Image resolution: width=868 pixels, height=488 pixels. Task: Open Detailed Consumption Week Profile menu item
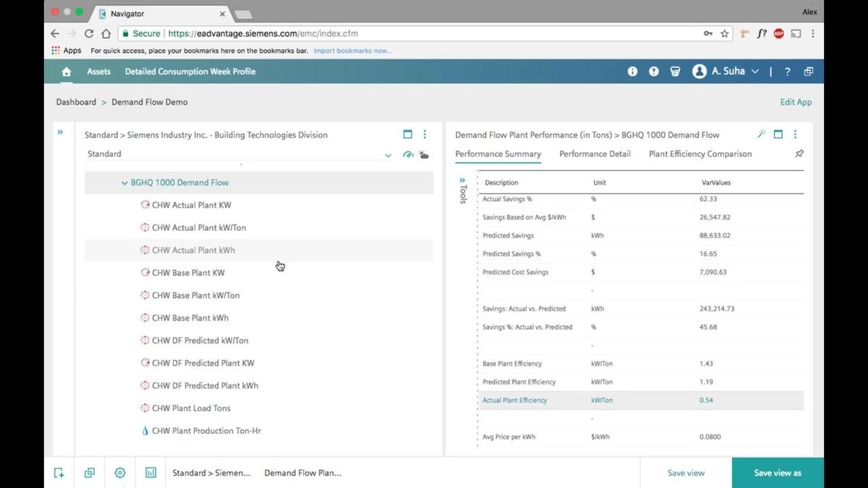(190, 72)
